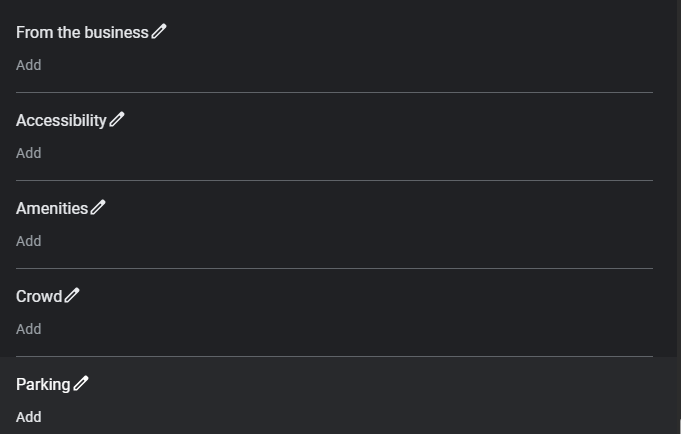Open the Crowd editor via its pencil icon

tap(72, 296)
